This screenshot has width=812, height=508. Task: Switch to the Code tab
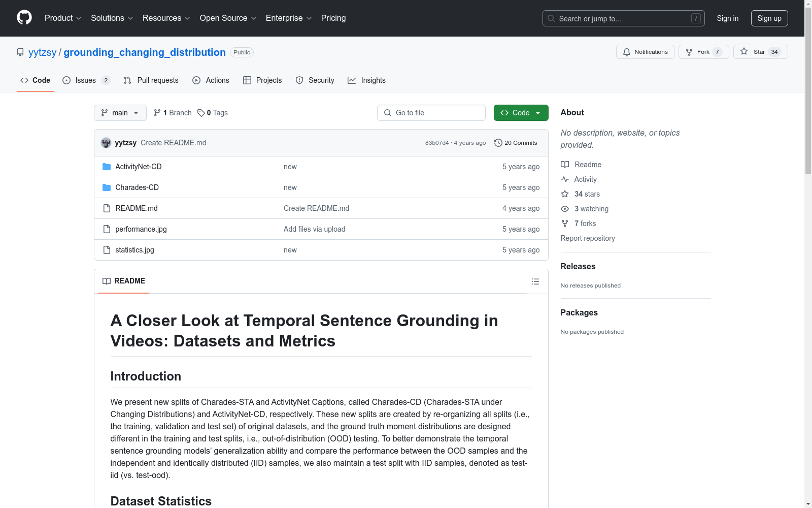tap(36, 80)
